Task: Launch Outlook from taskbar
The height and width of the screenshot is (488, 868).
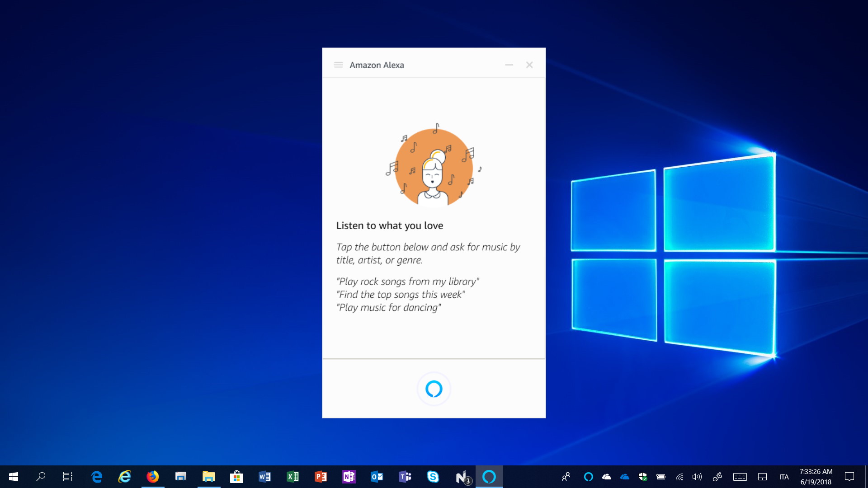Action: click(377, 477)
